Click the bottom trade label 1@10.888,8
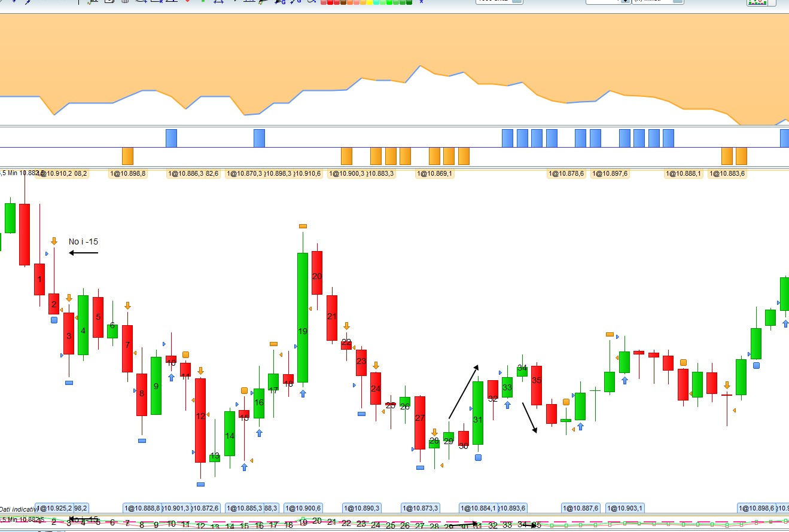 point(142,508)
